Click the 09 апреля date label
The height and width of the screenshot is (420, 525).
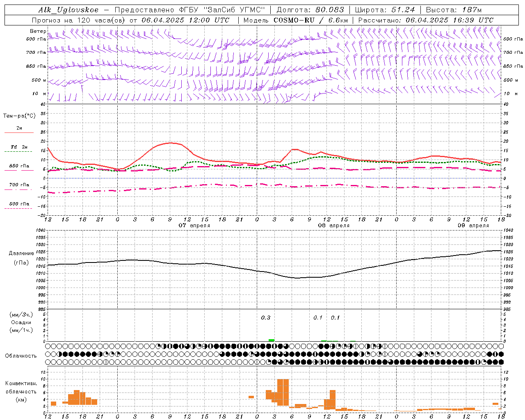473,226
